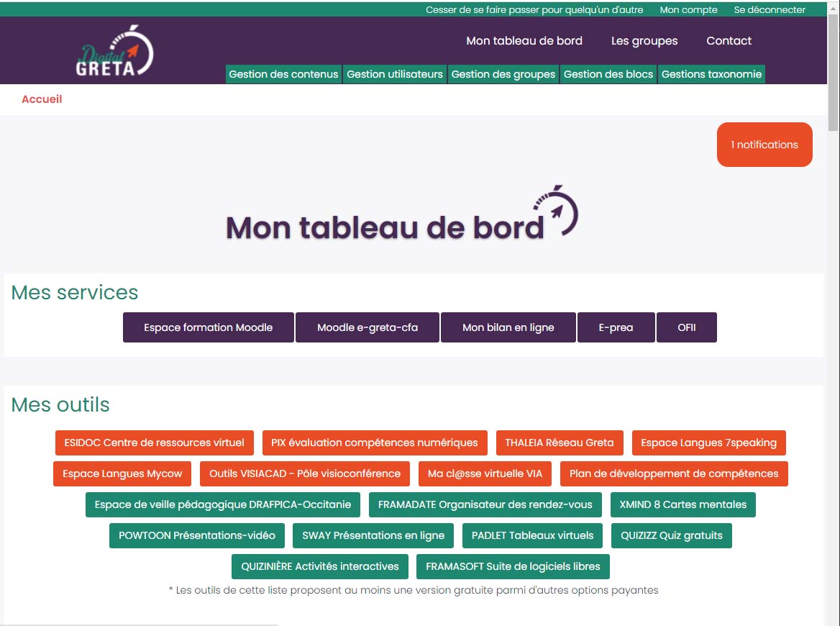
Task: Open PADLET Tableaux virtuels
Action: pos(532,536)
